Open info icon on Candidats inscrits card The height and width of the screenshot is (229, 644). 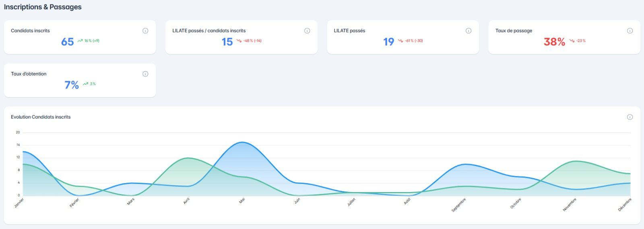point(145,31)
